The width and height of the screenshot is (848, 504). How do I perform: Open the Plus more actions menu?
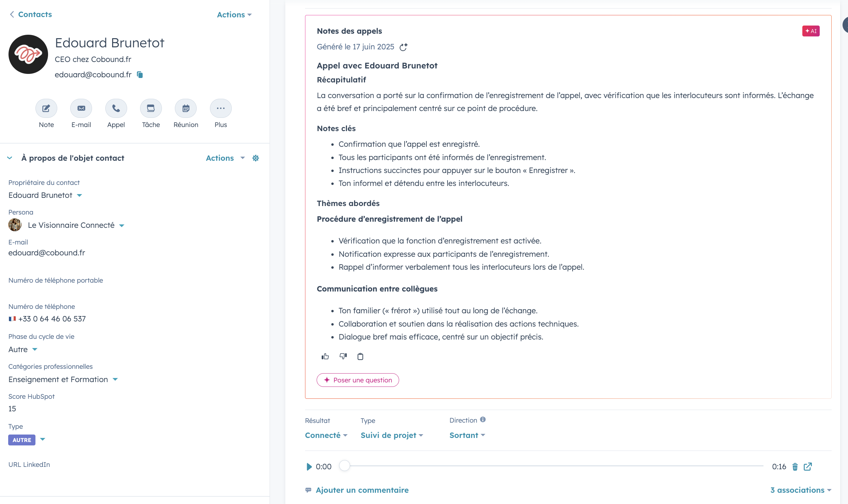[221, 109]
